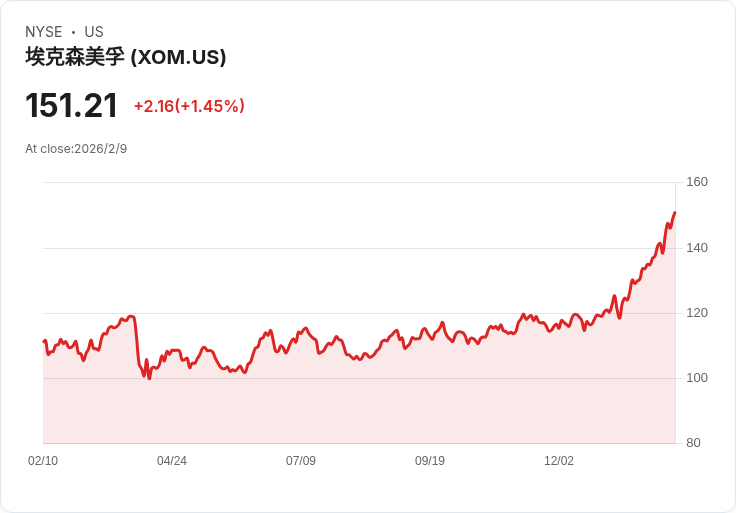
Task: Click the US market label
Action: click(x=94, y=32)
